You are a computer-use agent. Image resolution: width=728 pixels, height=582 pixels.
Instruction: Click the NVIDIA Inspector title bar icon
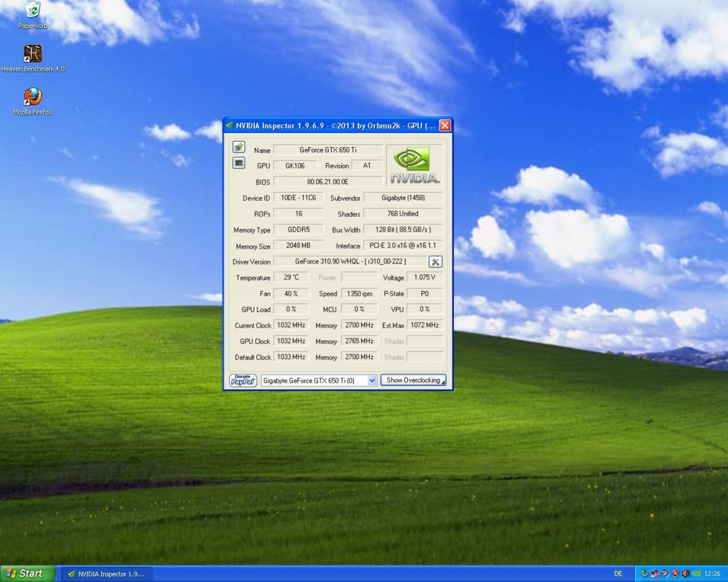coord(229,126)
